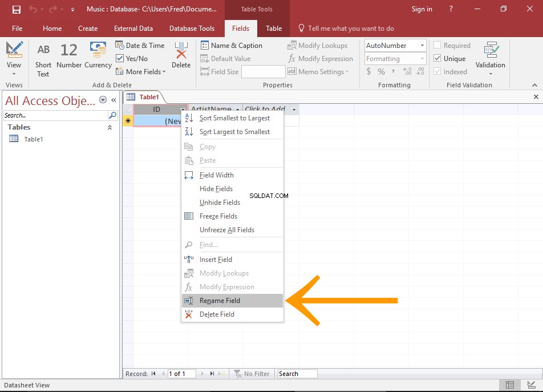Open the View button in ribbon

pyautogui.click(x=14, y=58)
